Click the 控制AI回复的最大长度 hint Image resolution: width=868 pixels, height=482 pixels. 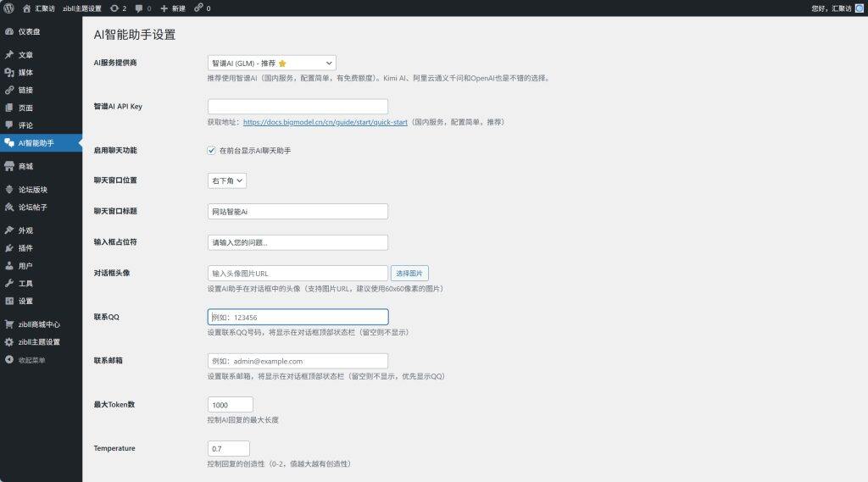coord(243,420)
